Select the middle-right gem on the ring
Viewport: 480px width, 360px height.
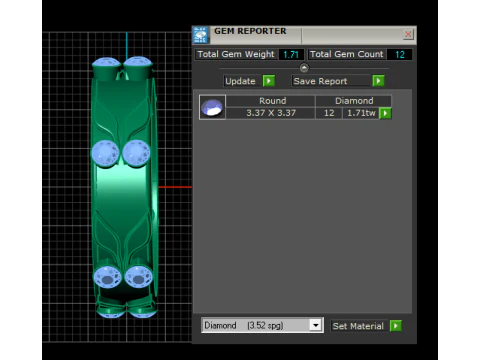coord(136,153)
